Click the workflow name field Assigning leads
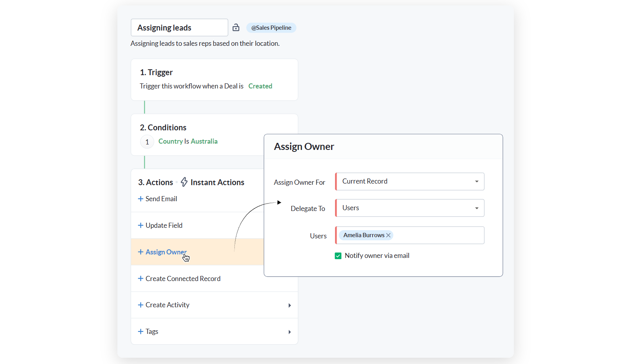The width and height of the screenshot is (625, 364). coord(179,27)
